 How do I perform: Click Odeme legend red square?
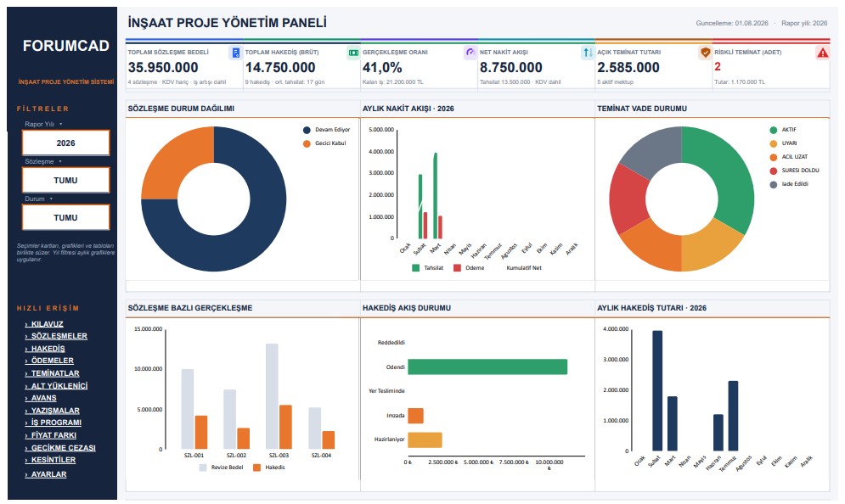pos(457,267)
